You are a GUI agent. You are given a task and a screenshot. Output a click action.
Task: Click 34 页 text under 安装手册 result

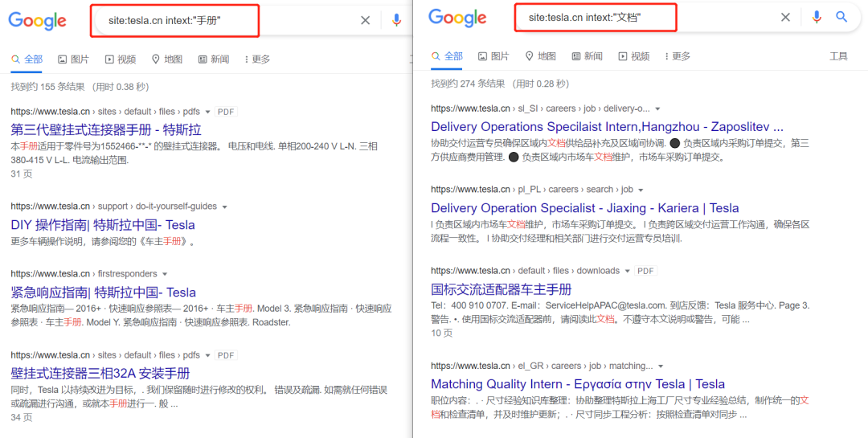point(22,418)
